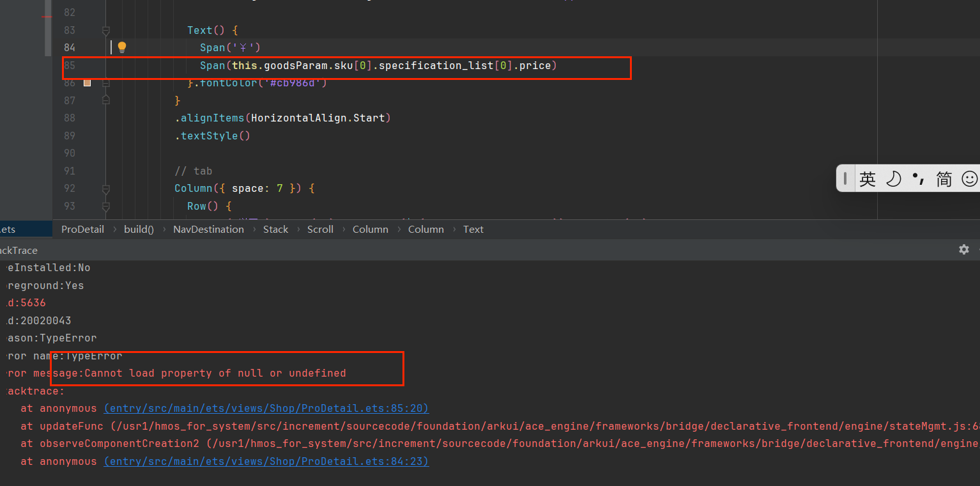
Task: Toggle the punctuation mode icon in IME bar
Action: [919, 179]
